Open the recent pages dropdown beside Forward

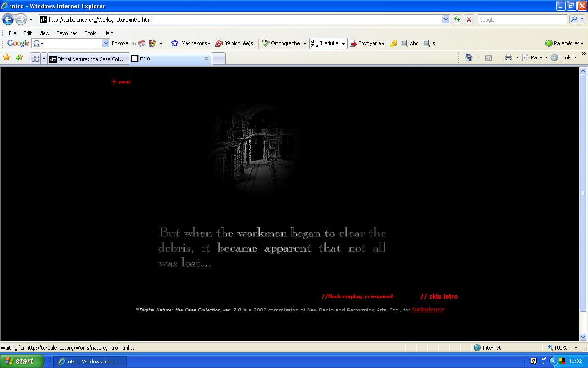click(31, 20)
